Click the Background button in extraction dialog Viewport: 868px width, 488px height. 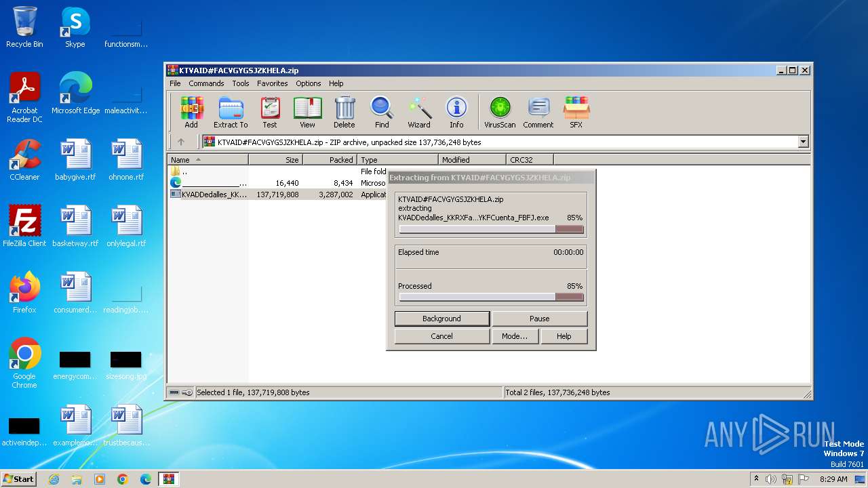pos(441,319)
